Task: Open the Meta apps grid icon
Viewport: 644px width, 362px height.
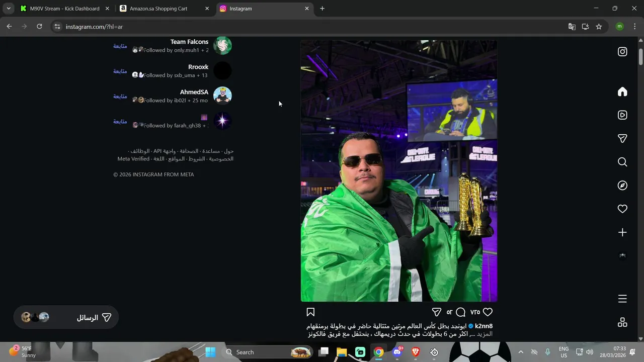Action: [622, 322]
